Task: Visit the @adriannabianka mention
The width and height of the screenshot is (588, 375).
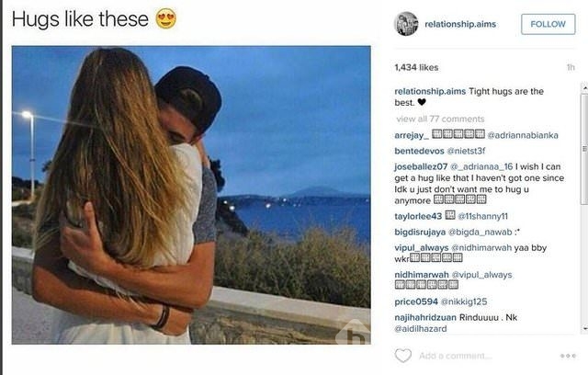Action: click(523, 135)
